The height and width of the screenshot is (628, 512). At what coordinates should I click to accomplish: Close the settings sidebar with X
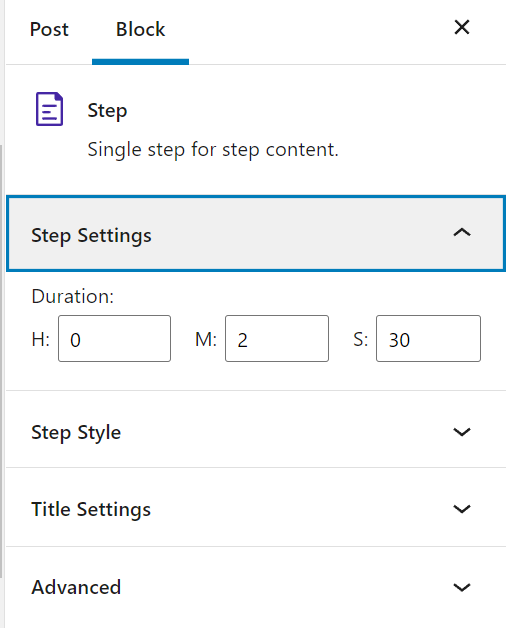point(462,27)
